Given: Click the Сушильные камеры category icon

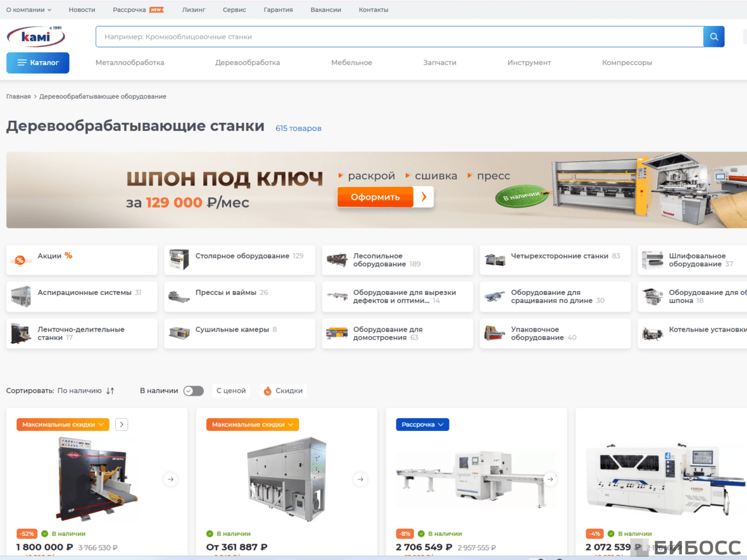Looking at the screenshot, I should click(179, 333).
